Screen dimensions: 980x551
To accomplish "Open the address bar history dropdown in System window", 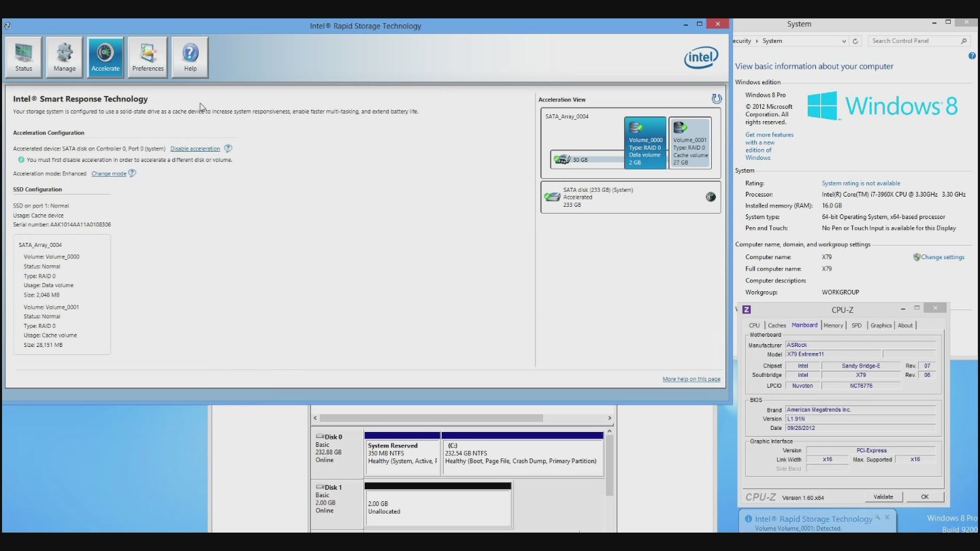I will [x=844, y=41].
